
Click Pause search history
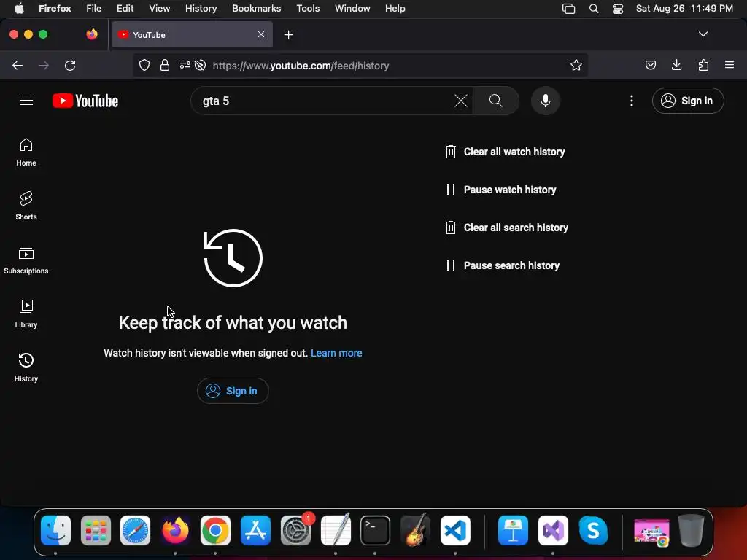coord(502,265)
